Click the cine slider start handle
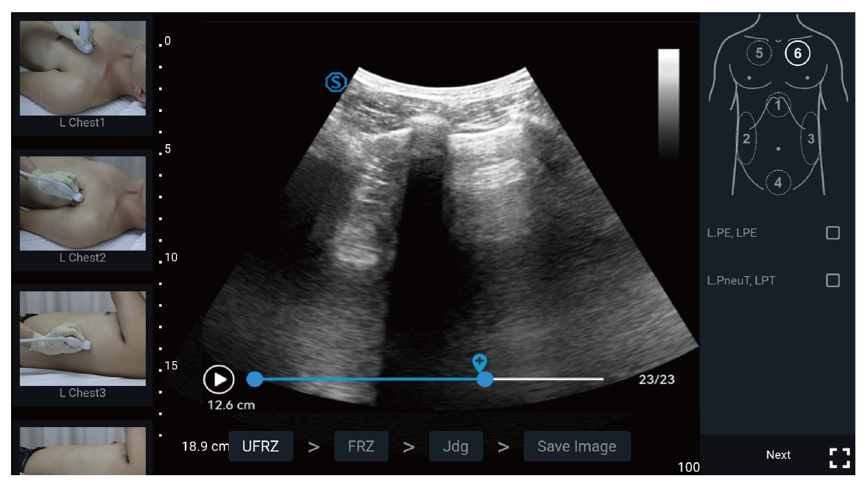This screenshot has height=495, width=868. click(255, 379)
